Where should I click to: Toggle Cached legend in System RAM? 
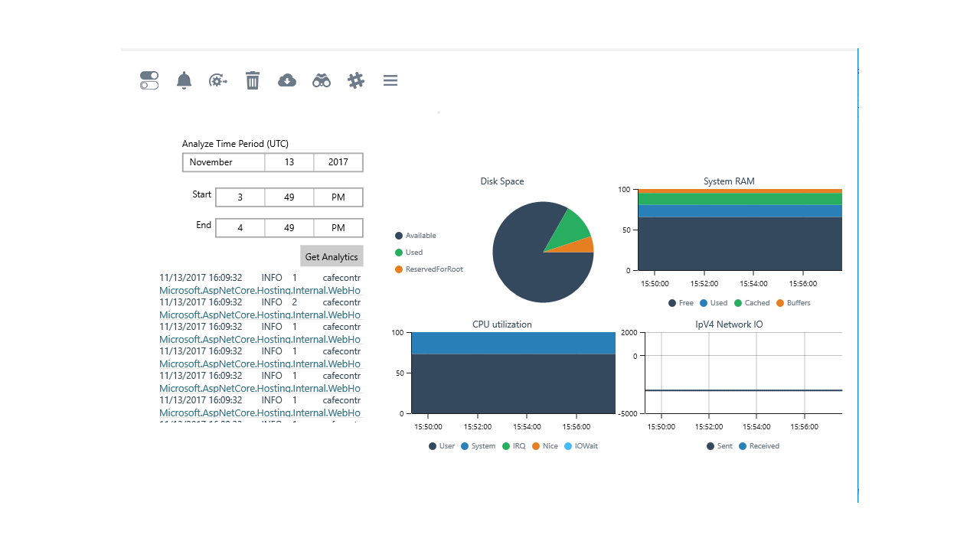tap(752, 303)
